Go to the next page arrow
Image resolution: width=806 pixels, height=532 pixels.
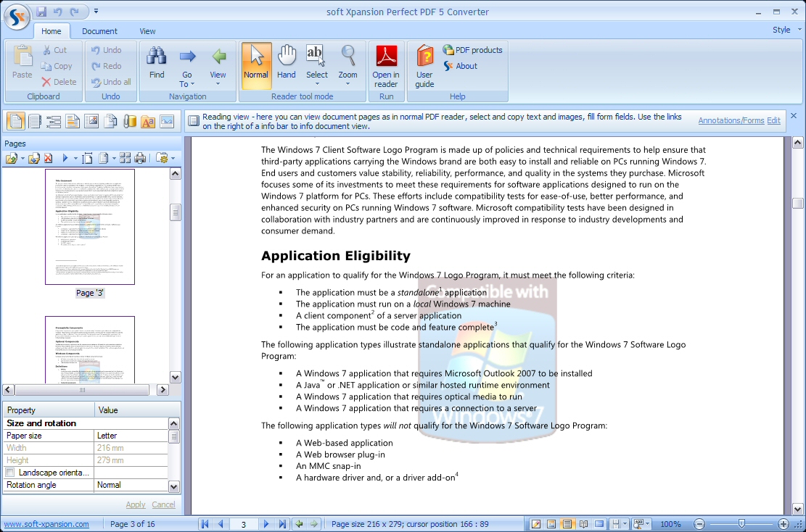point(266,524)
